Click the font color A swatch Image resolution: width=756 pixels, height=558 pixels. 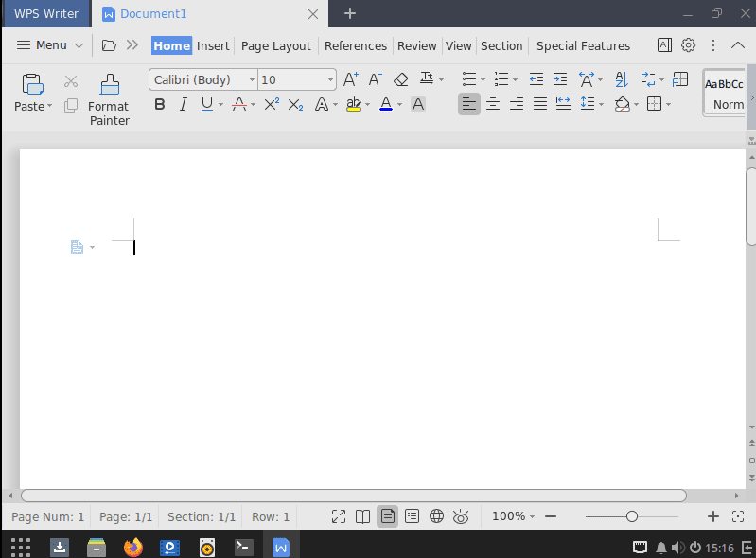click(386, 104)
